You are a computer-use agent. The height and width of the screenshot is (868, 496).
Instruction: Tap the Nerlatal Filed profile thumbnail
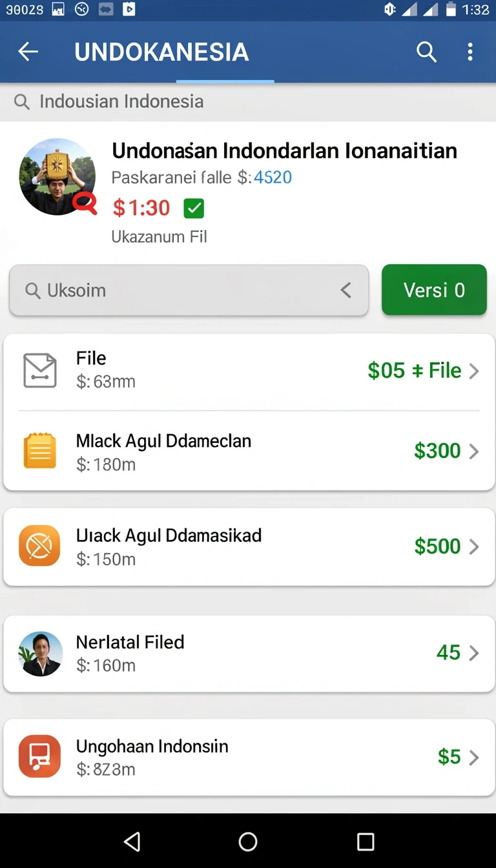(x=41, y=654)
